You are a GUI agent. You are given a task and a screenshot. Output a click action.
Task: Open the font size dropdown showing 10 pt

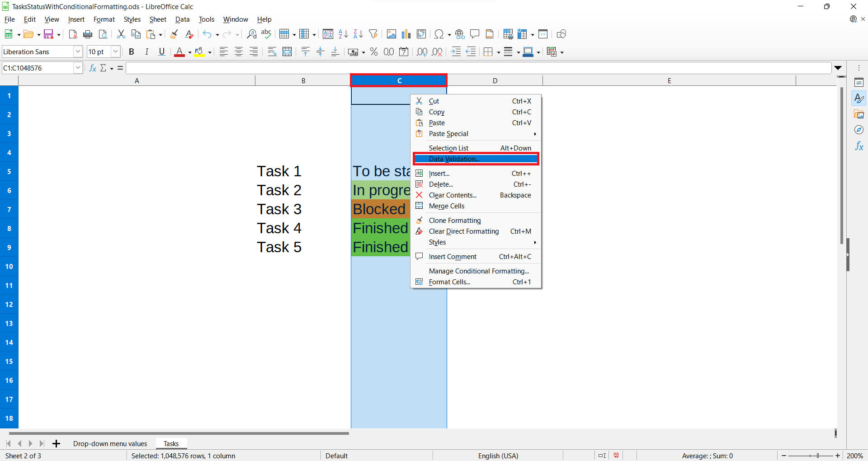(115, 52)
